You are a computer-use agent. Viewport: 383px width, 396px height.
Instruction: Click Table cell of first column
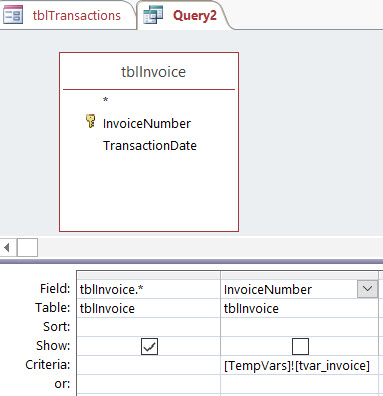point(149,308)
